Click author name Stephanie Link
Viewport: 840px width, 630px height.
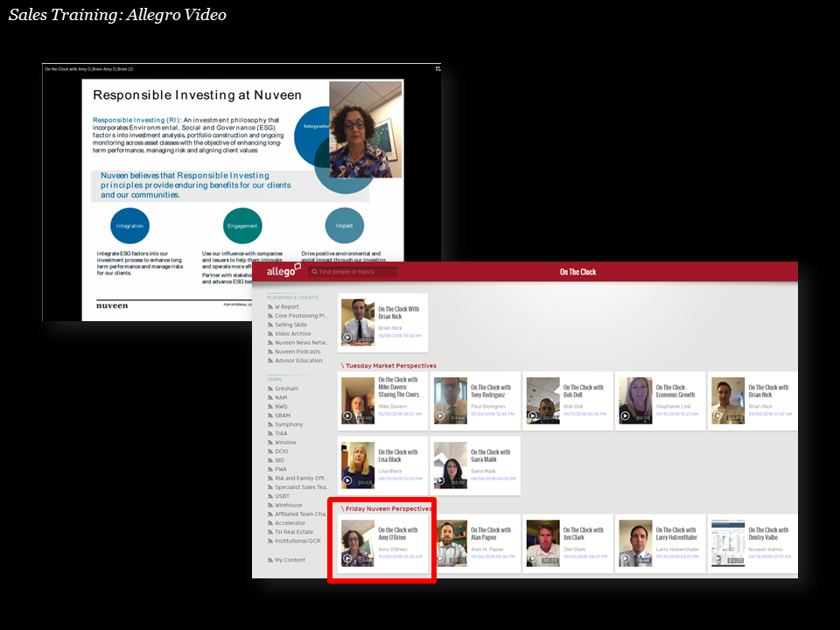[673, 407]
